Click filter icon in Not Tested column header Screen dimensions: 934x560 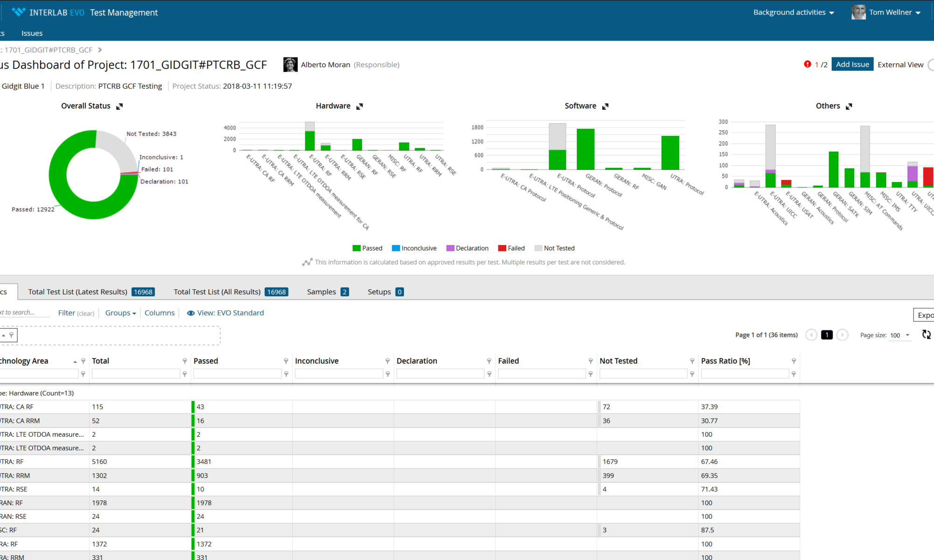(x=692, y=361)
